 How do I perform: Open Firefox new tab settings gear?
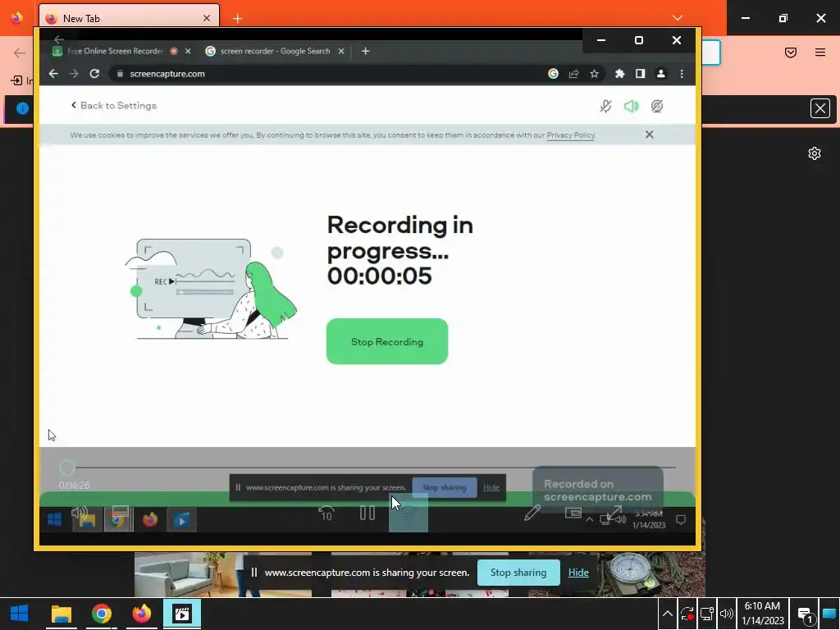click(815, 153)
